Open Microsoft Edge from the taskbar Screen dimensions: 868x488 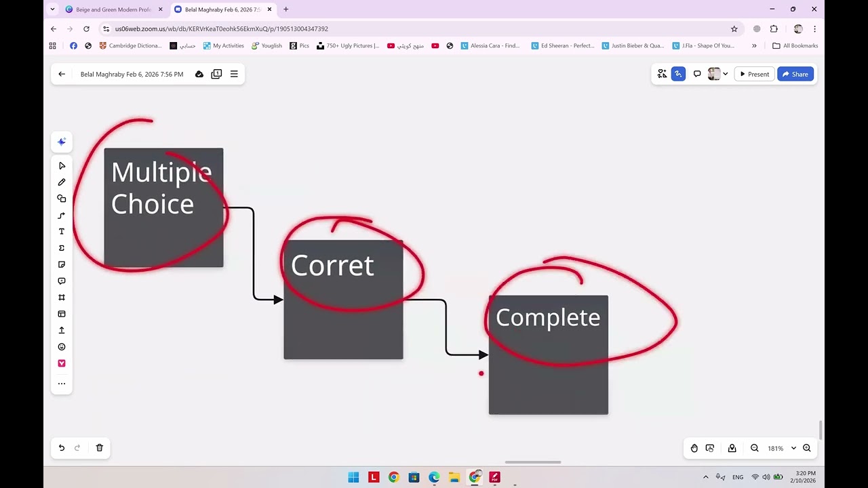[x=434, y=477]
